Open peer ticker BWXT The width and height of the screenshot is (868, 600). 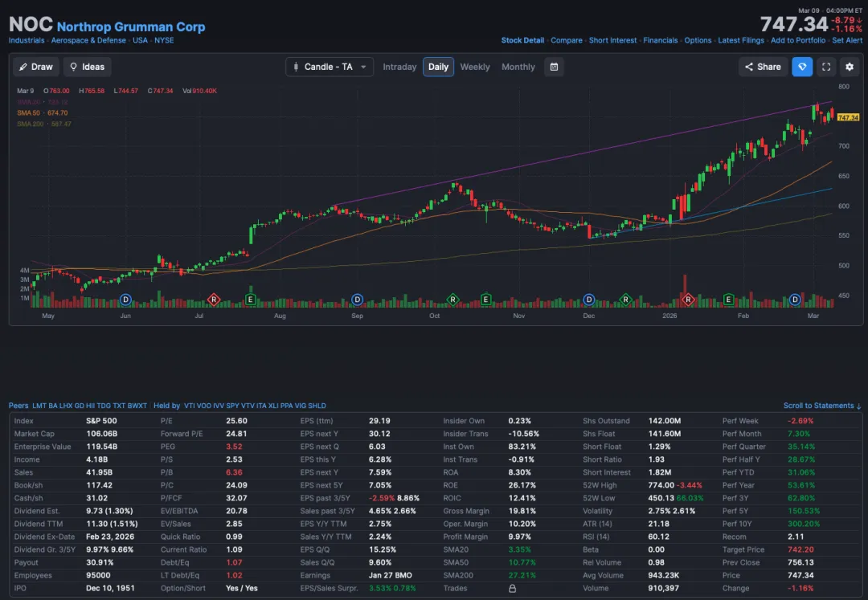pyautogui.click(x=137, y=406)
